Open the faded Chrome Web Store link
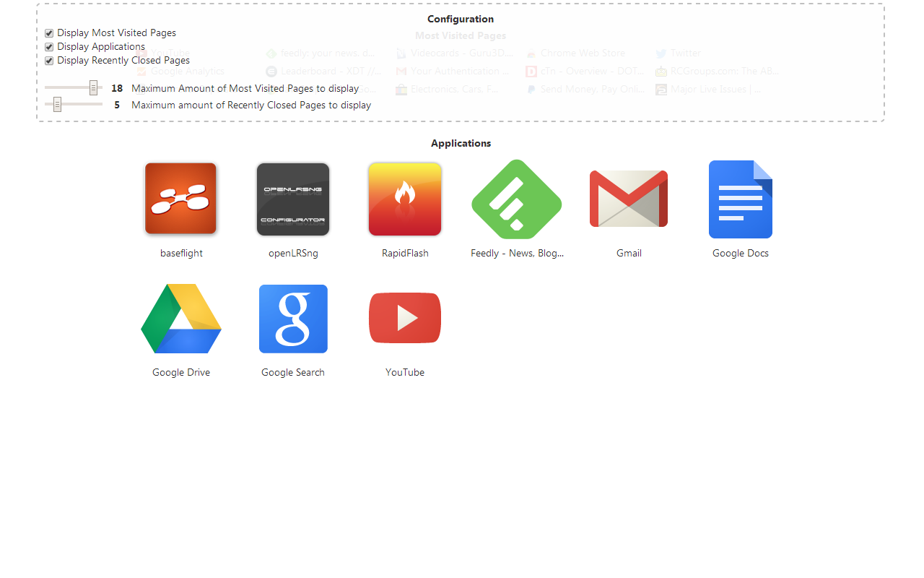Image resolution: width=924 pixels, height=578 pixels. pos(576,53)
